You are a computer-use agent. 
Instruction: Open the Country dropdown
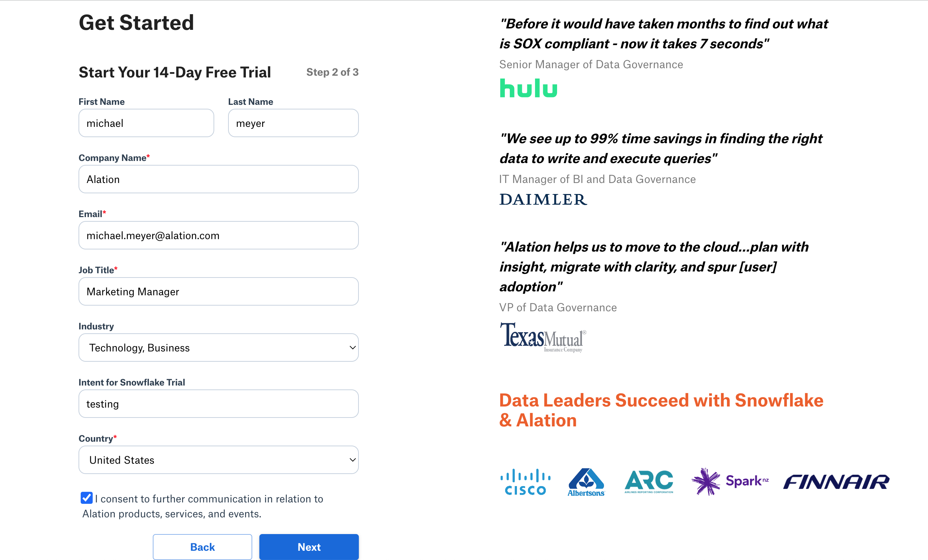(x=218, y=460)
